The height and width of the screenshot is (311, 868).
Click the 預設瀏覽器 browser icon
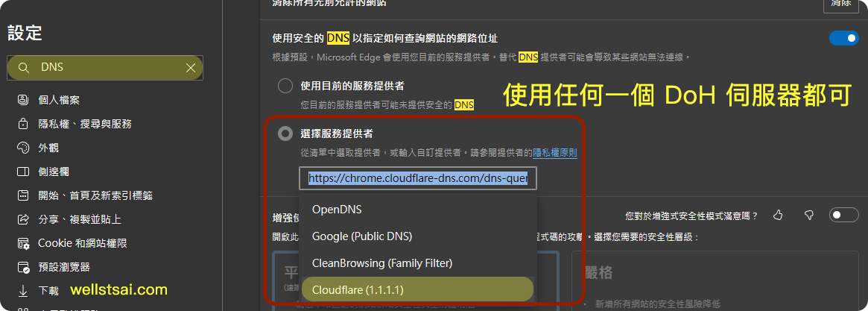23,267
